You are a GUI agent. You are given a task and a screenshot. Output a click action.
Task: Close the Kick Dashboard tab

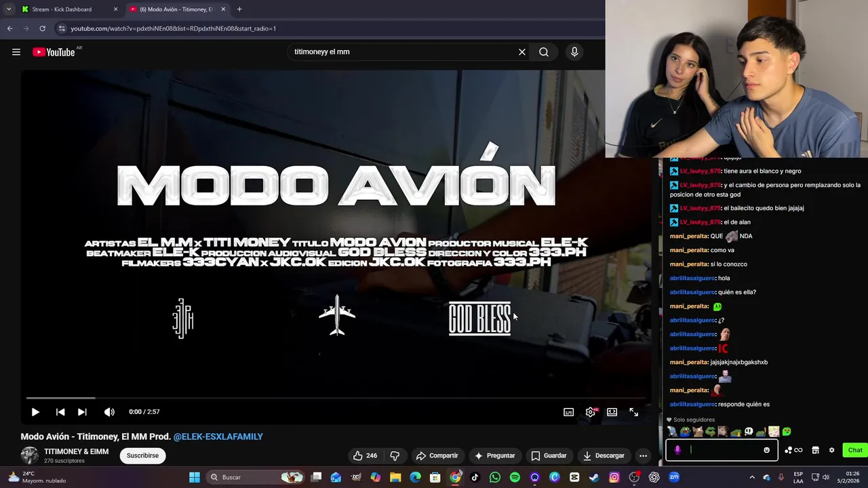point(115,9)
